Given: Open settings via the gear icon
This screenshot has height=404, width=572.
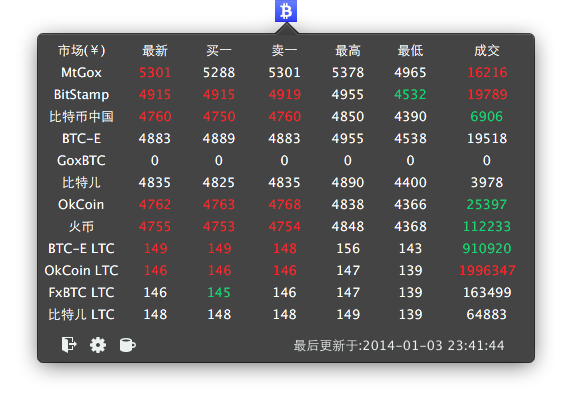Looking at the screenshot, I should [98, 345].
